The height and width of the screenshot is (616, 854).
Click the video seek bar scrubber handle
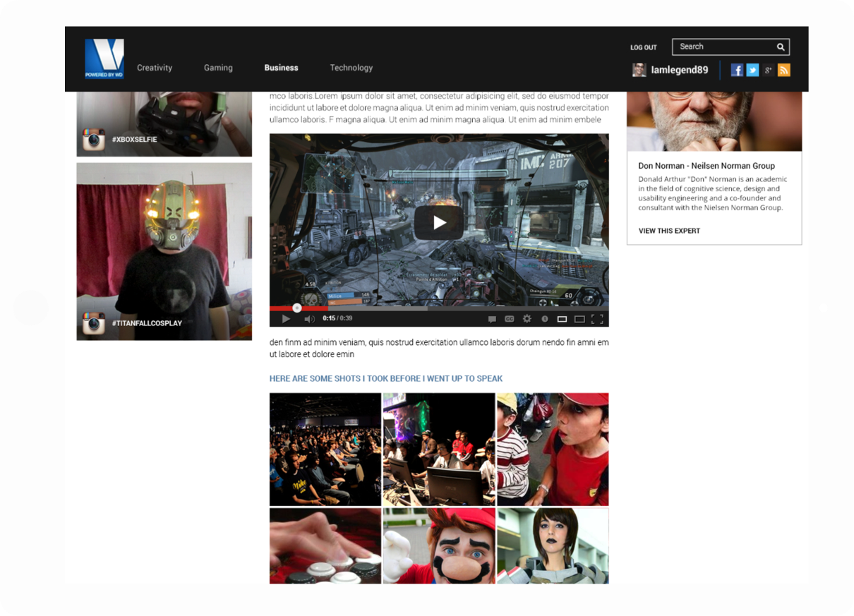(297, 308)
